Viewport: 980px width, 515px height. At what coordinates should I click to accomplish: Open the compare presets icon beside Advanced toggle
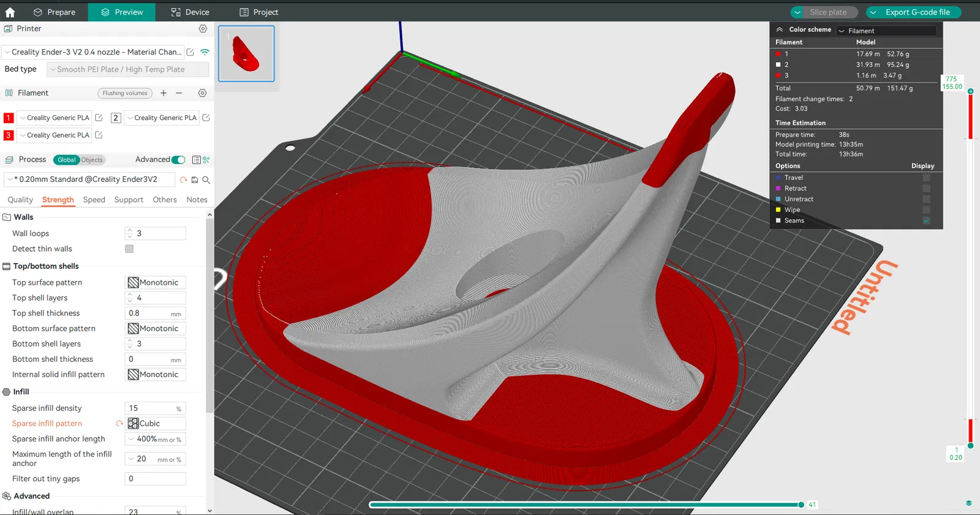[x=197, y=160]
